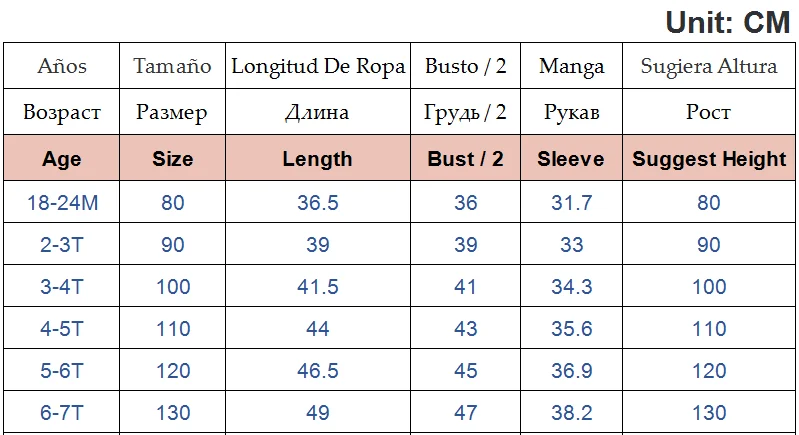799x435 pixels.
Task: Select the "Sleeve" column header
Action: click(571, 158)
